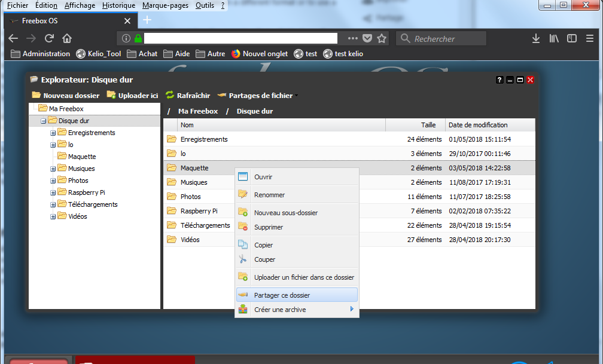Click inside the URL address field
The image size is (603, 364).
click(x=240, y=38)
